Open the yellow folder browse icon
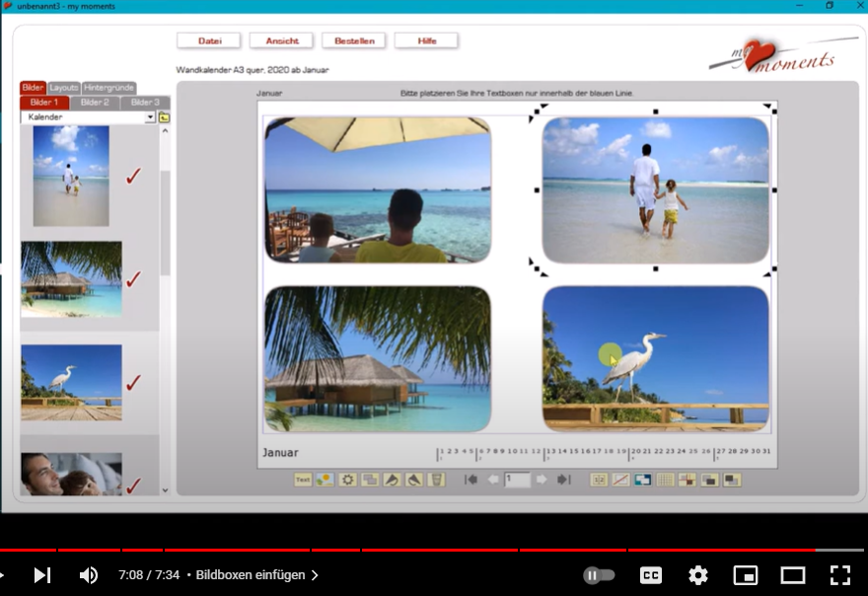The height and width of the screenshot is (596, 868). [165, 117]
